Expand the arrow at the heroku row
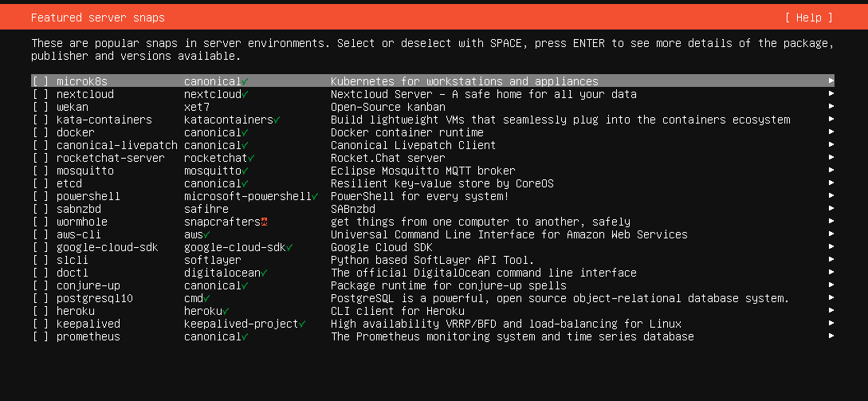The height and width of the screenshot is (401, 868). [x=831, y=311]
